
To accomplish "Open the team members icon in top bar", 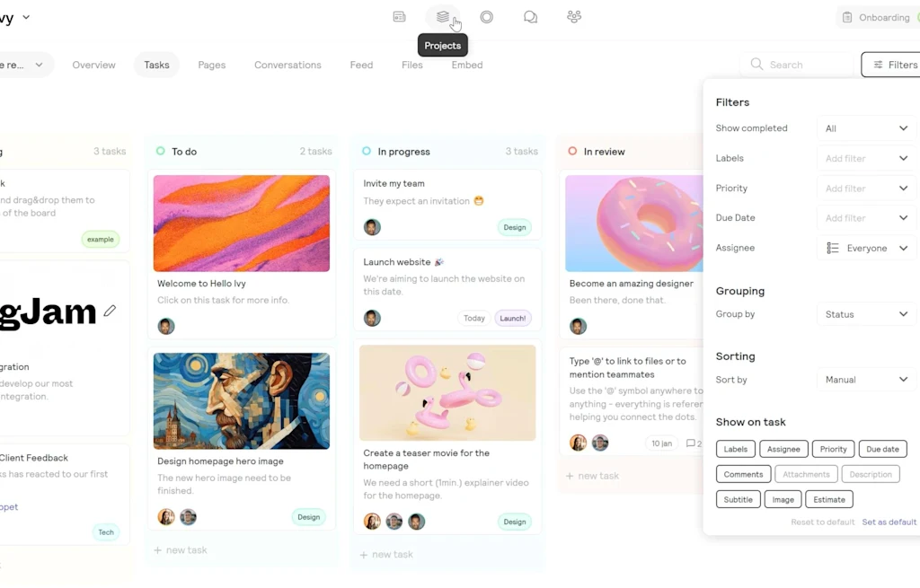I will [x=574, y=17].
